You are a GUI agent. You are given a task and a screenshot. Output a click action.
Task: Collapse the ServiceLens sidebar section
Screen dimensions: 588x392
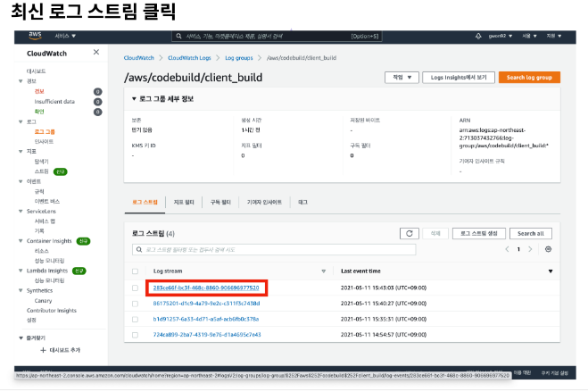tap(21, 212)
